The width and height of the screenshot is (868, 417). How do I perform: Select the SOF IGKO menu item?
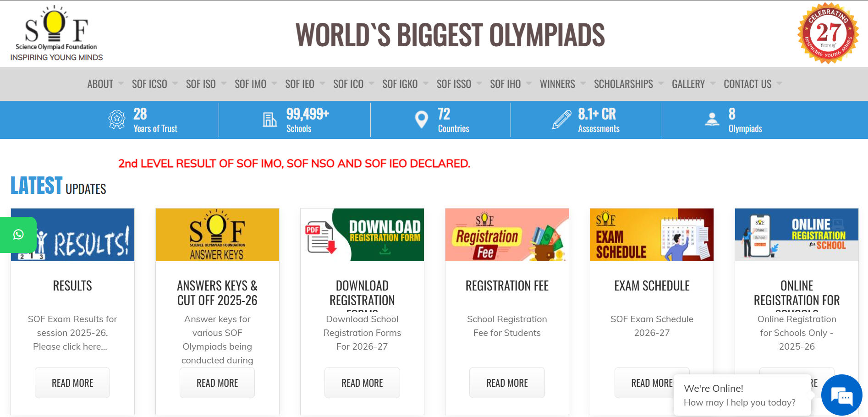click(x=400, y=84)
